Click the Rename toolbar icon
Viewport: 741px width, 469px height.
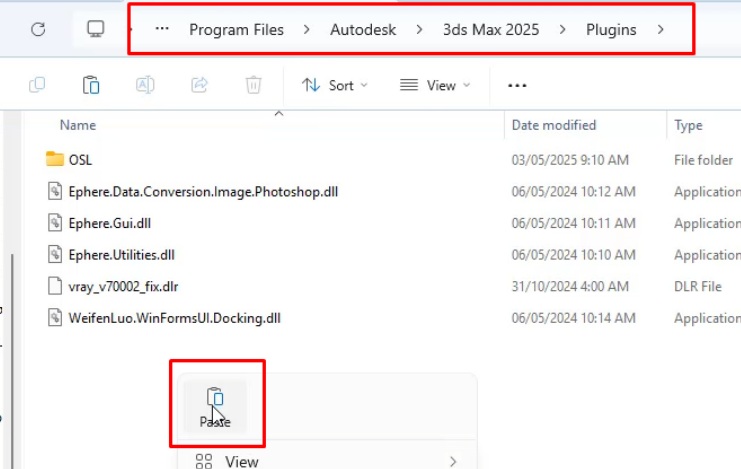coord(145,85)
